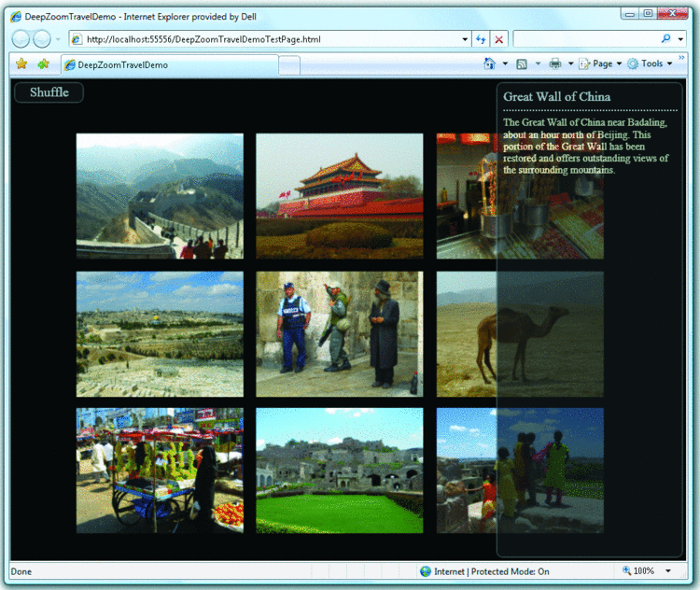Expand the Feeds dropdown arrow
This screenshot has height=590, width=700.
coord(538,63)
